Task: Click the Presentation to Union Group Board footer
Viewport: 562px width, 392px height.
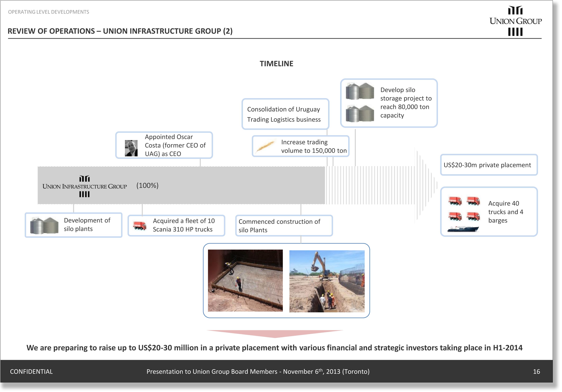Action: coord(258,371)
